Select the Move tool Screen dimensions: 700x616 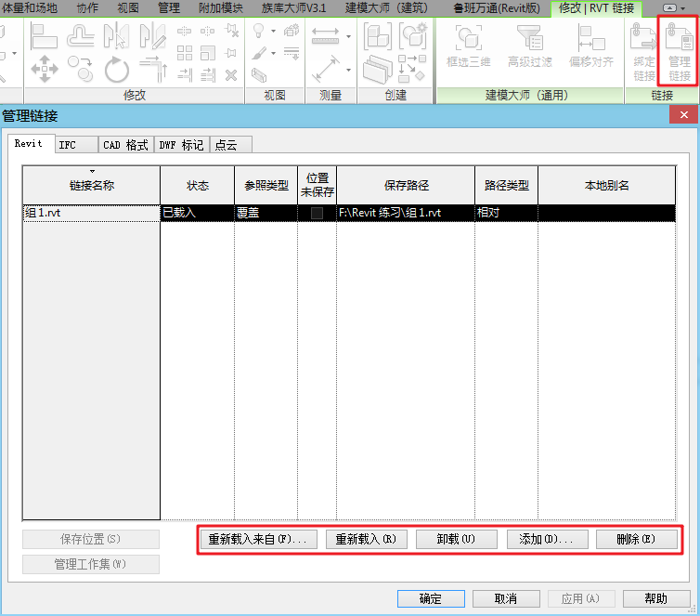point(45,69)
